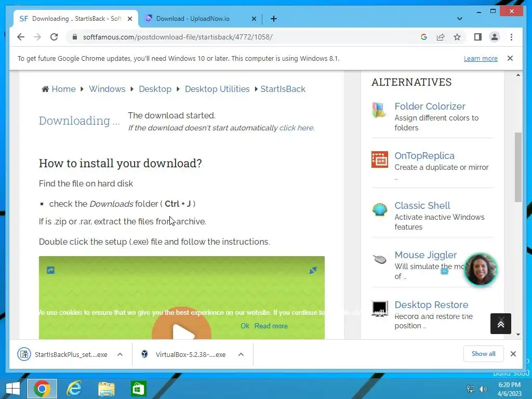The image size is (532, 399).
Task: Open network tray icon
Action: coord(471,389)
